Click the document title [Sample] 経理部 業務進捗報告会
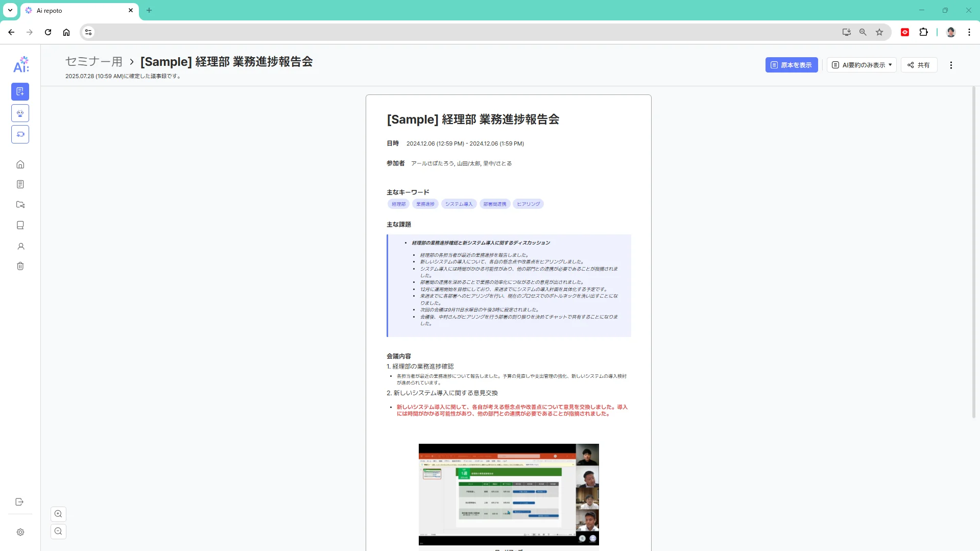 pos(473,119)
